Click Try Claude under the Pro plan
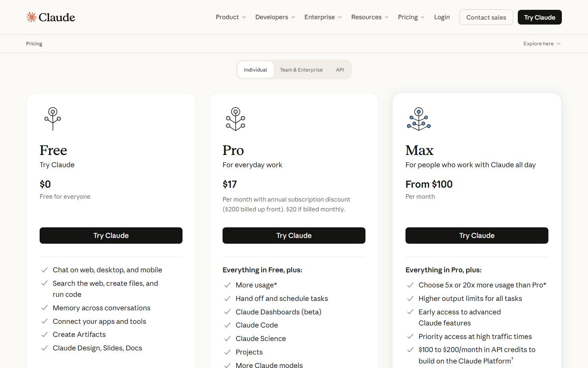588x368 pixels. [x=294, y=236]
